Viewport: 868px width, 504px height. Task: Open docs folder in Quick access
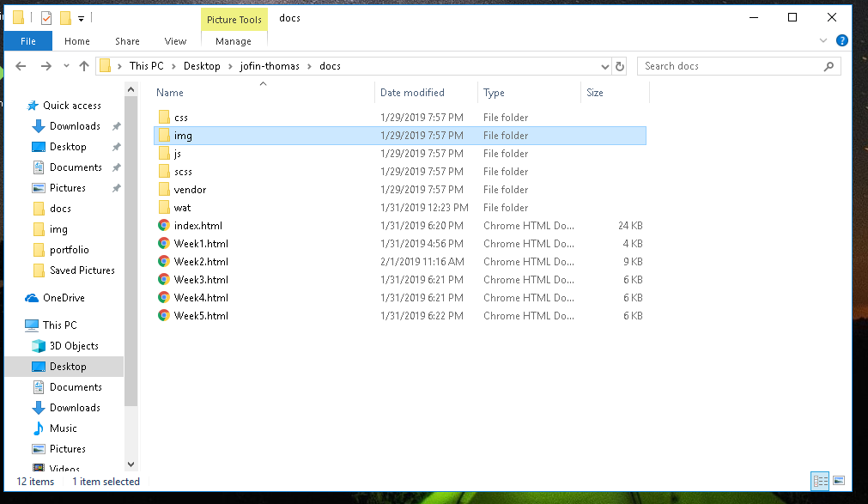(x=60, y=209)
